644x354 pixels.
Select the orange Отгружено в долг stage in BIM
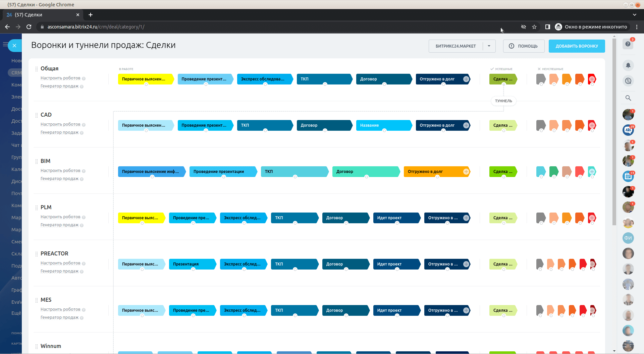click(x=437, y=172)
